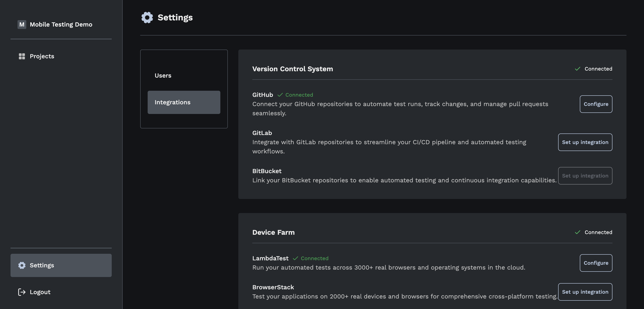Select the Integrations settings tab
This screenshot has height=309, width=644.
coord(184,102)
